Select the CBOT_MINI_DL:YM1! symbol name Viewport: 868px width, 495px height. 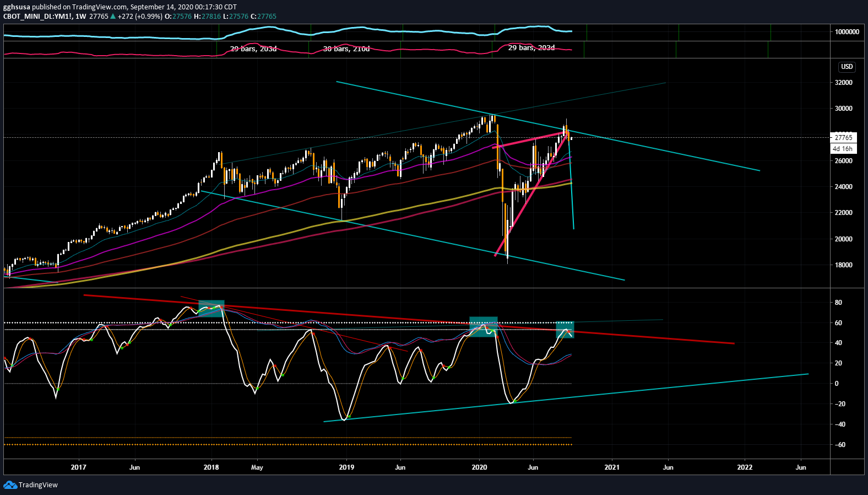tap(37, 17)
